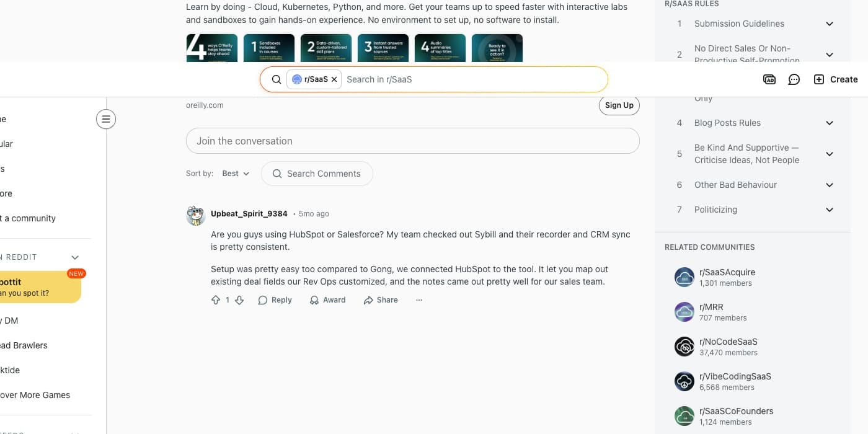This screenshot has height=434, width=868.
Task: Click the Search Comments field
Action: (317, 174)
